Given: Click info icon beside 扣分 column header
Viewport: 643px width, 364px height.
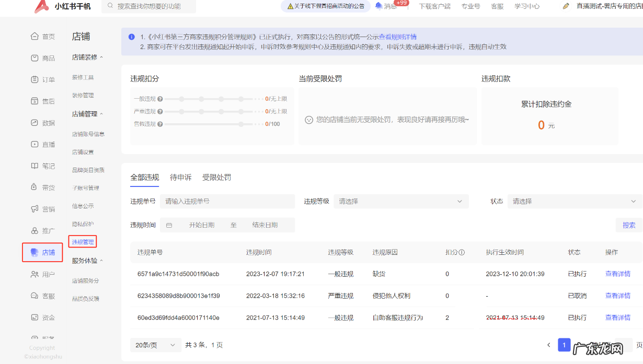Looking at the screenshot, I should [462, 252].
